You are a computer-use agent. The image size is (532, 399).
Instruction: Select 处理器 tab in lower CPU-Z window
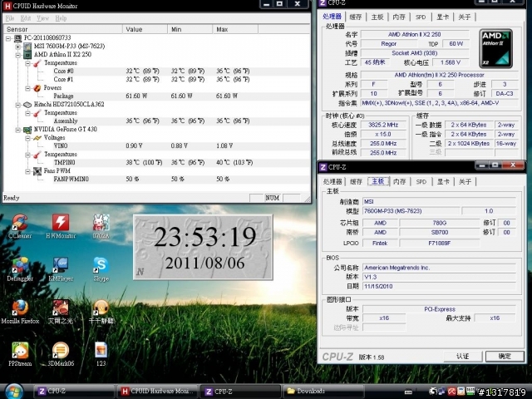point(332,181)
